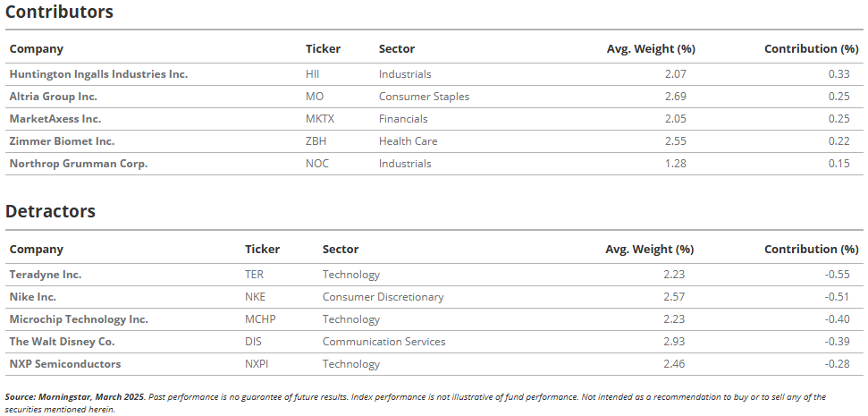Select Altria Group Inc. row name
The height and width of the screenshot is (416, 868).
coord(53,97)
